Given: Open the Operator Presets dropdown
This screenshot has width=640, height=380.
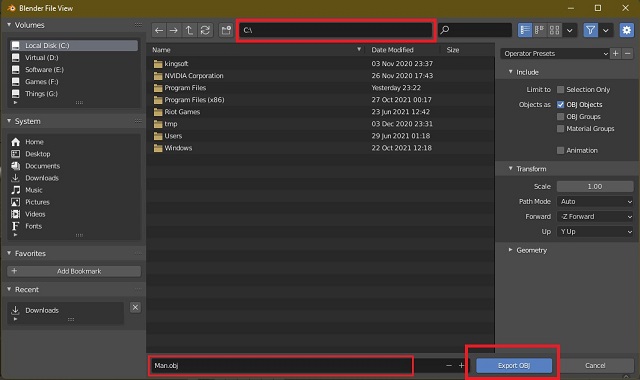Looking at the screenshot, I should (555, 53).
